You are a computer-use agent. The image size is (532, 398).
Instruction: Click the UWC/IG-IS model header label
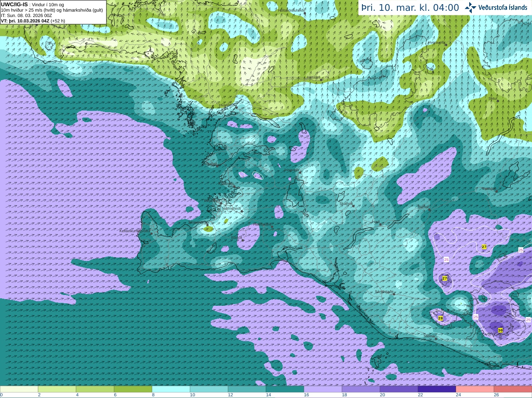pos(14,4)
